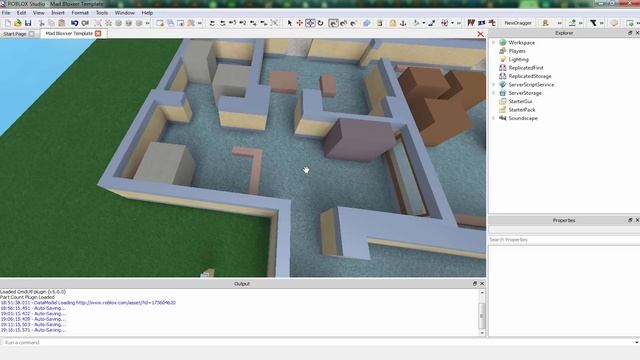Open the Insert menu
The width and height of the screenshot is (640, 360).
(x=58, y=13)
